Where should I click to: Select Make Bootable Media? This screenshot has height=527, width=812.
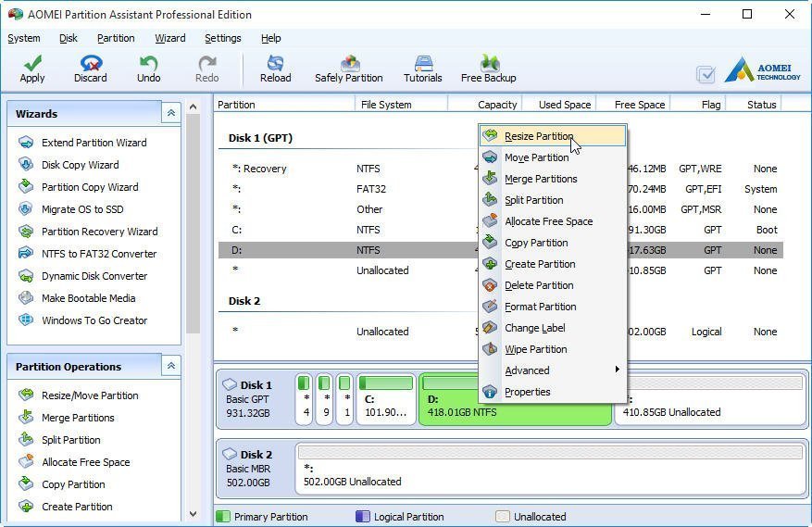click(x=88, y=298)
